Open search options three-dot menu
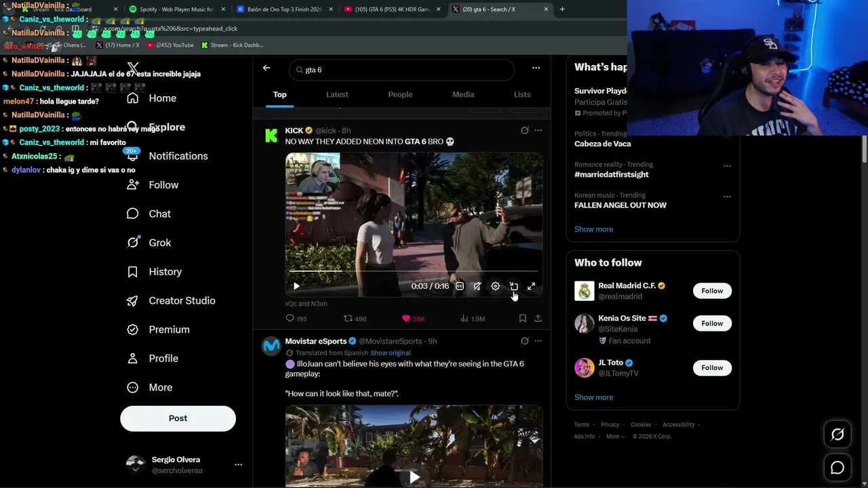Screen dimensions: 868x488 click(x=536, y=68)
